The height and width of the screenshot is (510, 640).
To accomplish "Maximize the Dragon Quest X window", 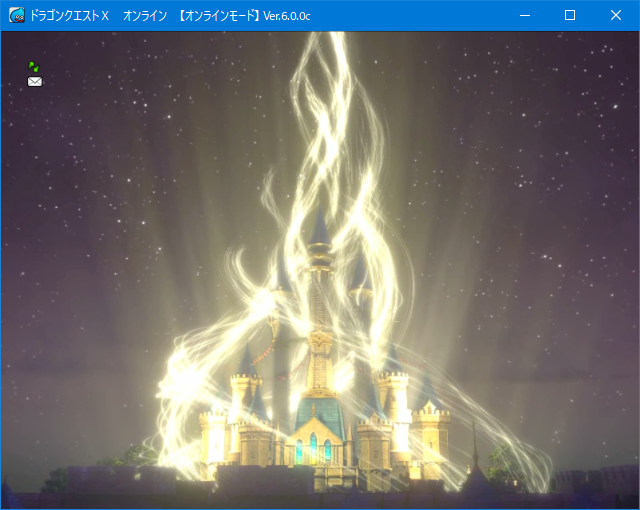I will point(570,16).
